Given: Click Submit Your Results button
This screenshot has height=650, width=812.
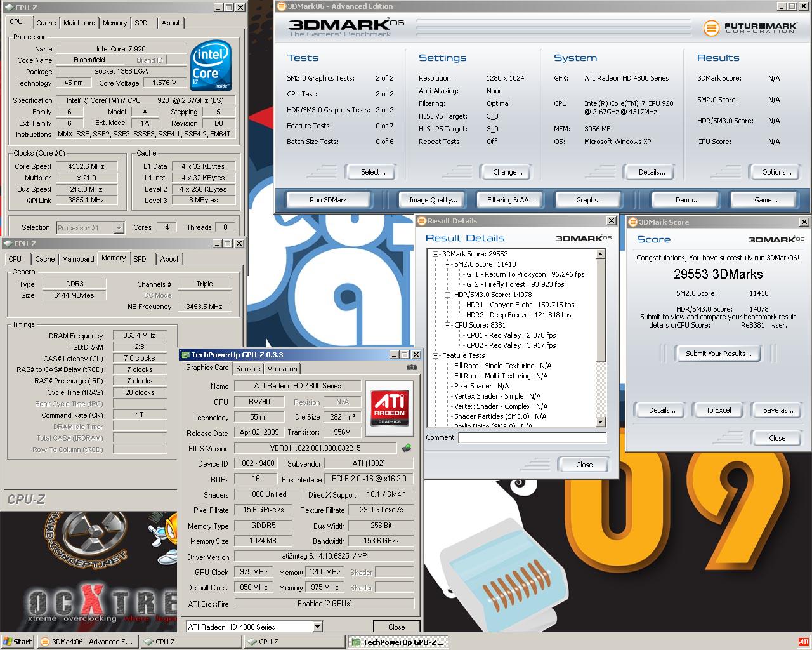Looking at the screenshot, I should [718, 354].
